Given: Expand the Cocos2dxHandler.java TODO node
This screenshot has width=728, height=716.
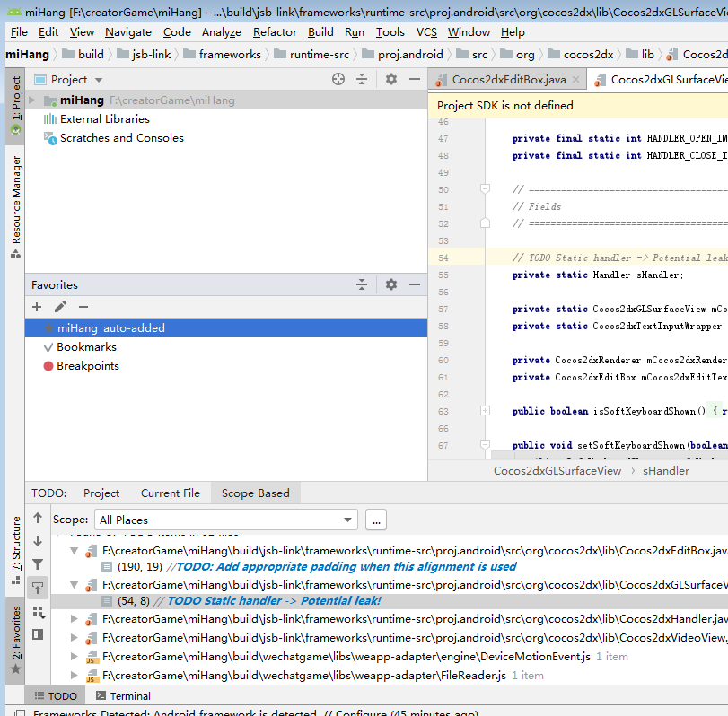Looking at the screenshot, I should [74, 619].
